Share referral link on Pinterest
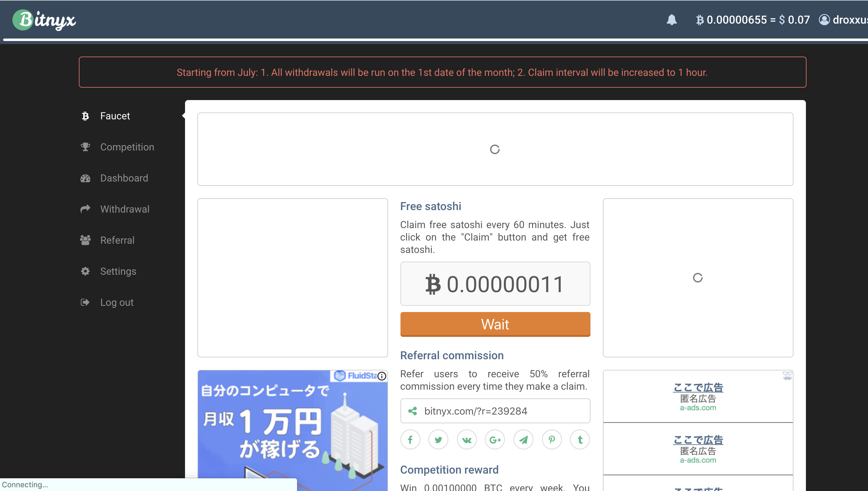This screenshot has width=868, height=491. coord(552,440)
